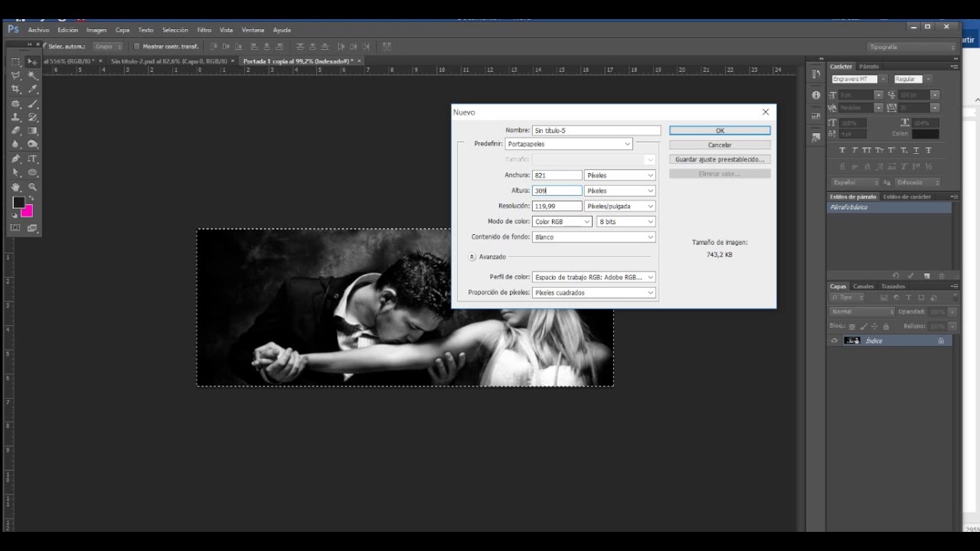Select the Gradient tool
The image size is (980, 551).
[x=32, y=131]
